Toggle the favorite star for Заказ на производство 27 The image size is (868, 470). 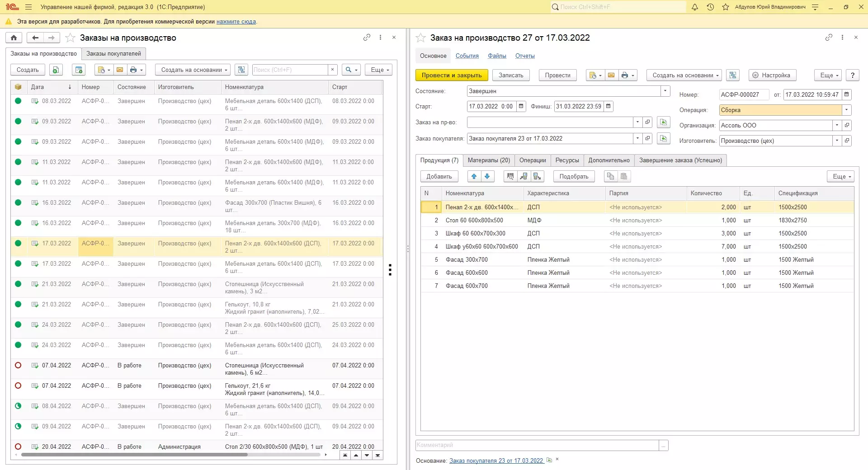click(420, 38)
